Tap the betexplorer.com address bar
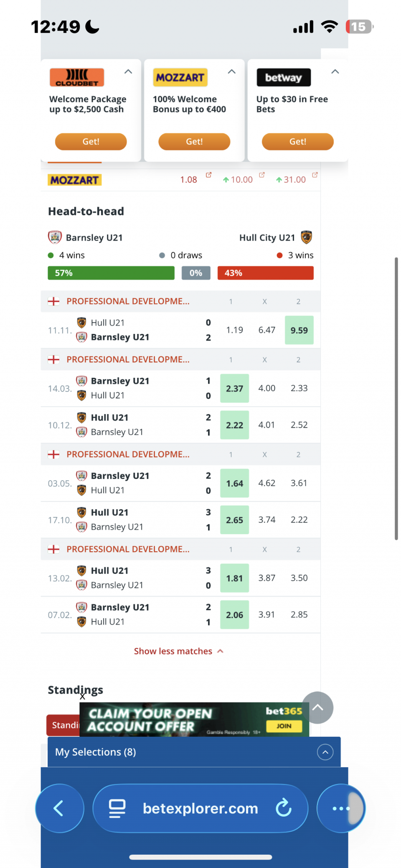 click(x=200, y=808)
